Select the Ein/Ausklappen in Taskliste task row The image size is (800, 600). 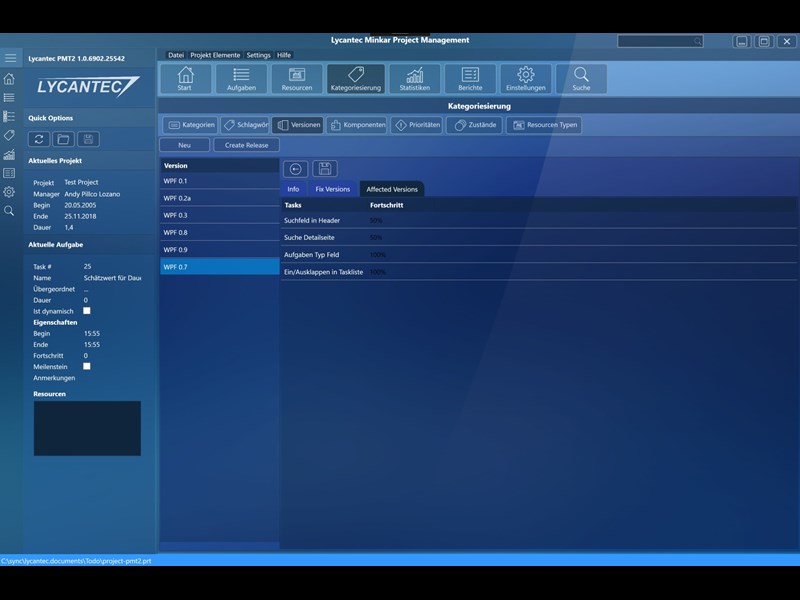point(539,272)
